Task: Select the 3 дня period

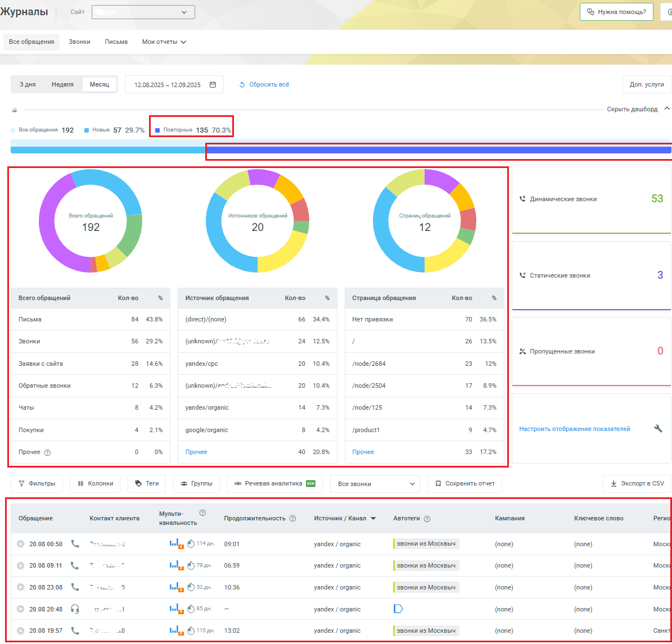Action: pyautogui.click(x=28, y=84)
